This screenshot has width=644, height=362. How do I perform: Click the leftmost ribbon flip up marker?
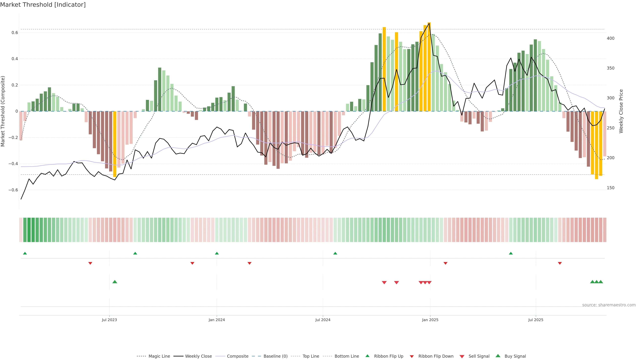click(25, 253)
